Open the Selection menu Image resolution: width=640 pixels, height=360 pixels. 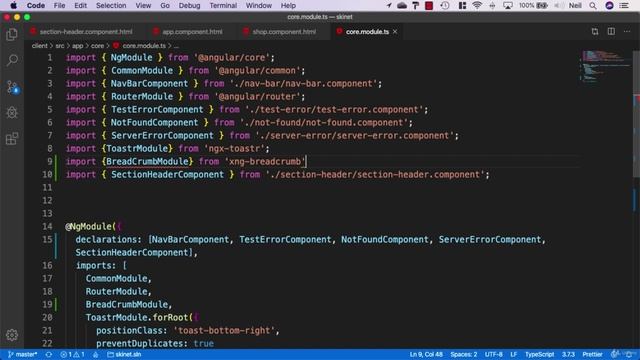coord(111,5)
